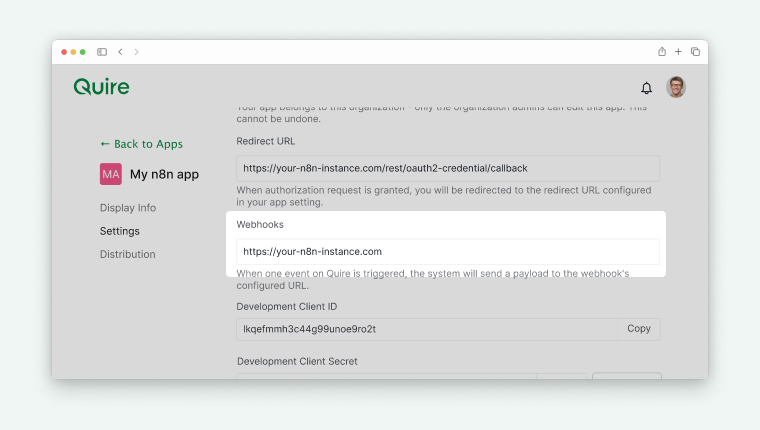Screen dimensions: 760x430
Task: Go forward with browser forward arrow
Action: pos(136,52)
